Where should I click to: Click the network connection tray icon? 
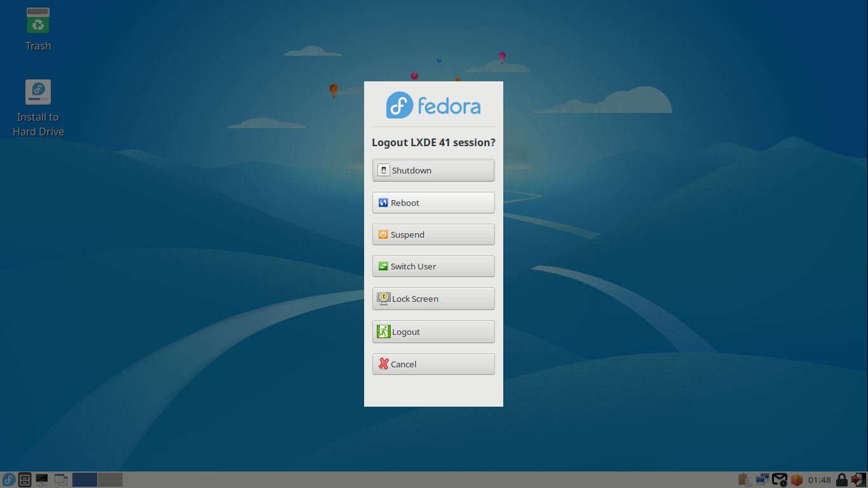[762, 480]
